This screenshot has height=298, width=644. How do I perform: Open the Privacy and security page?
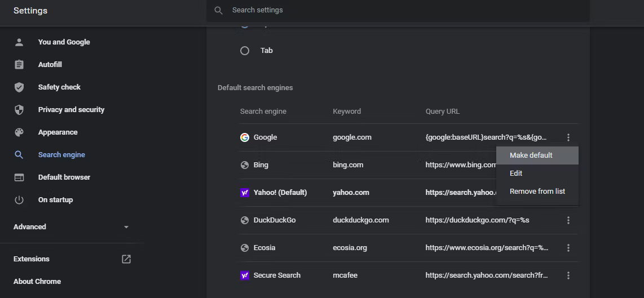click(x=71, y=110)
